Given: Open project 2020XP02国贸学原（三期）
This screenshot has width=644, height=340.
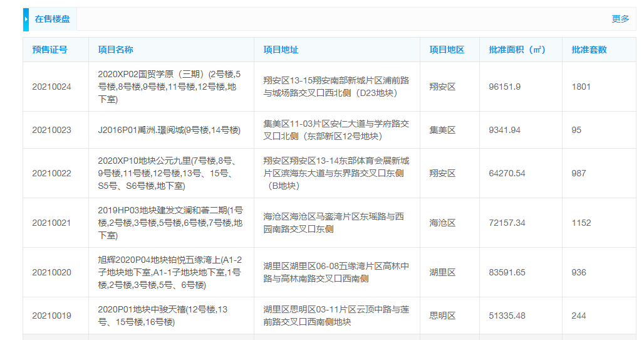Looking at the screenshot, I should pos(170,87).
